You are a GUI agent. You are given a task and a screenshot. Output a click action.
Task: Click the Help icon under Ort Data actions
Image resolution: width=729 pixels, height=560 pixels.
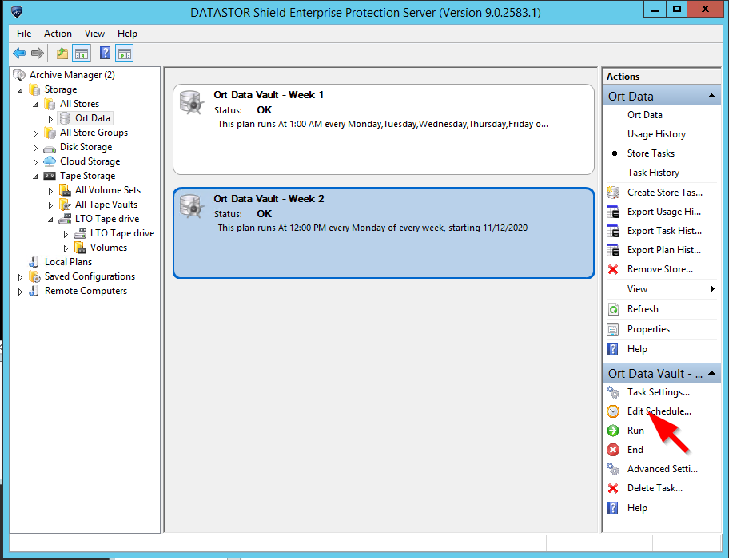coord(613,349)
